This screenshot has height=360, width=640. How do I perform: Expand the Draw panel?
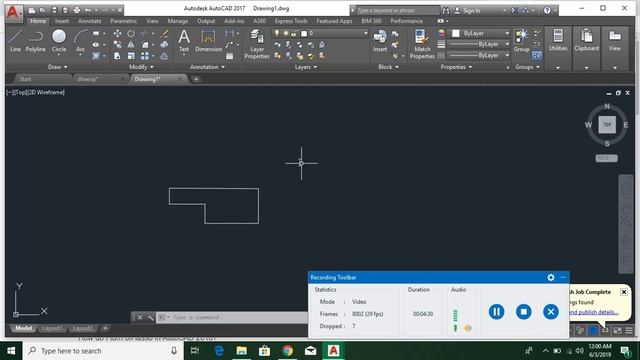(x=58, y=67)
